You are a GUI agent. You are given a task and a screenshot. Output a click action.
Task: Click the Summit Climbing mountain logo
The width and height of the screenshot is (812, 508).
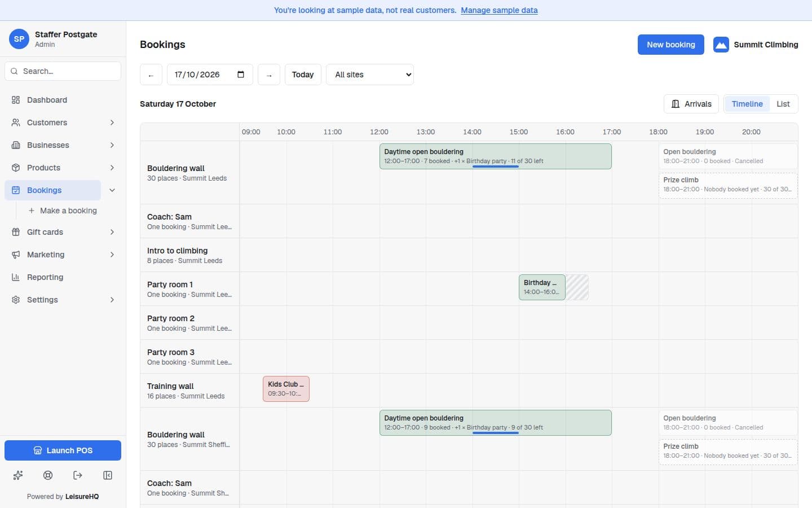[721, 45]
